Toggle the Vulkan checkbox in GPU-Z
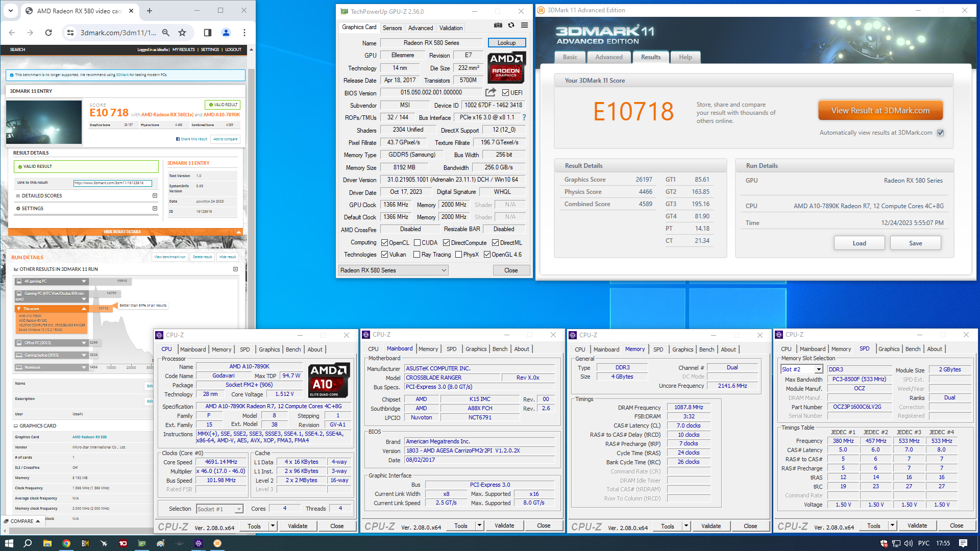The height and width of the screenshot is (551, 980). 384,255
